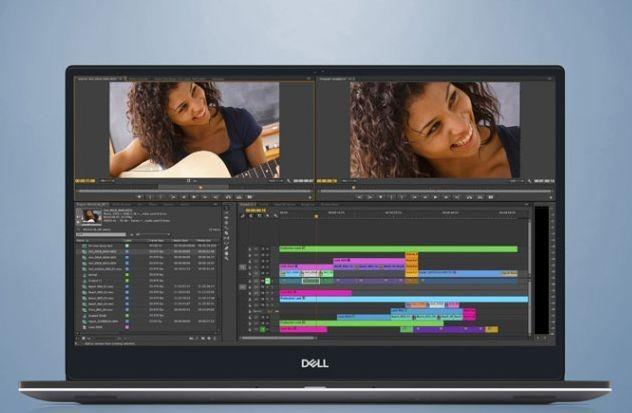The height and width of the screenshot is (413, 632).
Task: Select the long green clip on top track
Action: (x=398, y=249)
